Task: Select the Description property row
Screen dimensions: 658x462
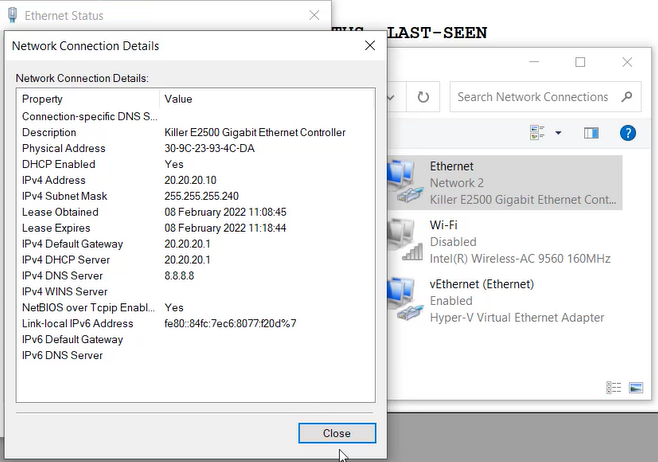Action: click(x=49, y=132)
